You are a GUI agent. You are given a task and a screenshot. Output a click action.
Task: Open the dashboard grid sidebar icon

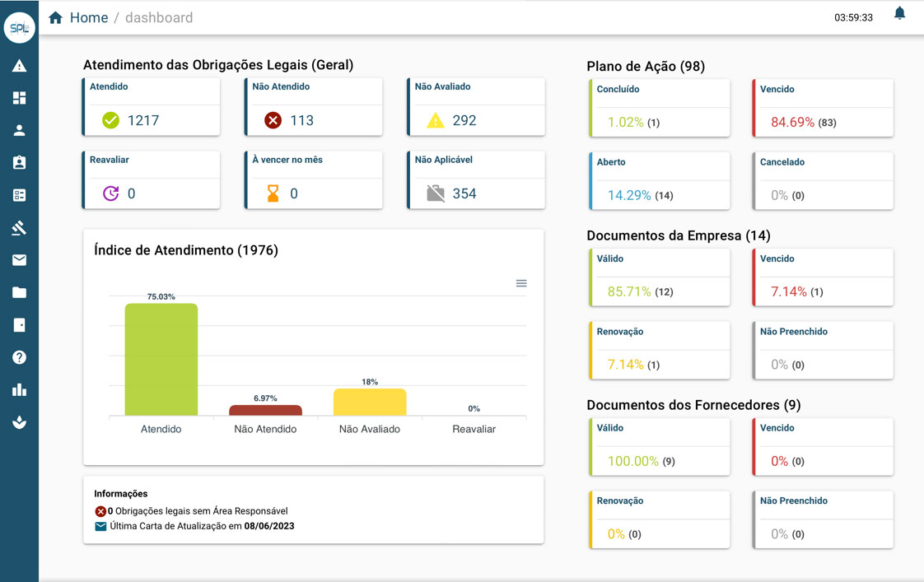click(20, 98)
